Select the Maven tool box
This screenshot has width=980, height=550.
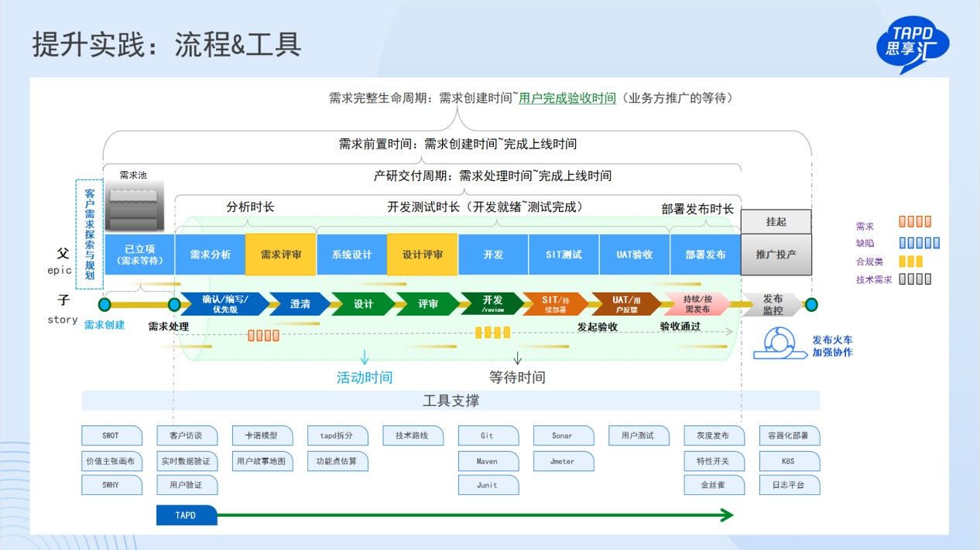point(488,461)
